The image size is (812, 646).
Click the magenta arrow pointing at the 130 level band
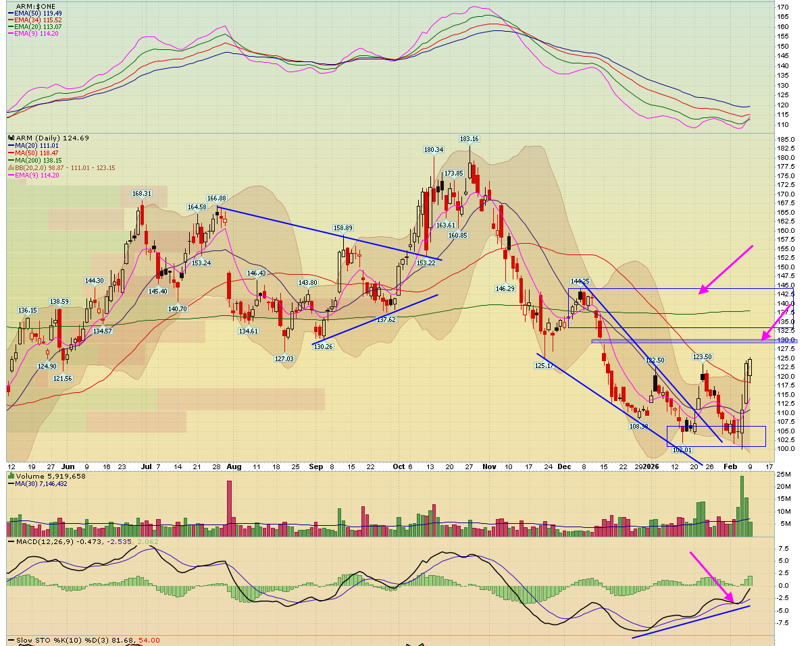point(777,317)
